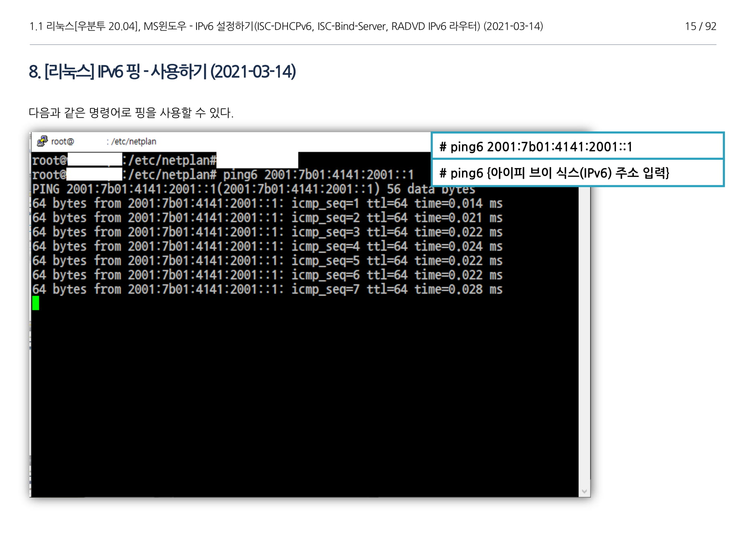
Task: Click the sentence '다음과 같은 명령어로 핑을 사용할 수 있다.'
Action: coord(131,112)
